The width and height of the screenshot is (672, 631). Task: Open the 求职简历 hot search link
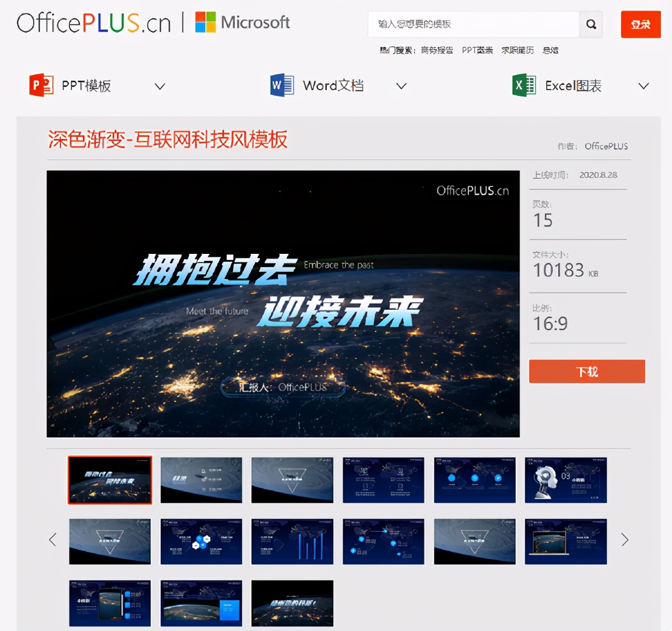(517, 50)
